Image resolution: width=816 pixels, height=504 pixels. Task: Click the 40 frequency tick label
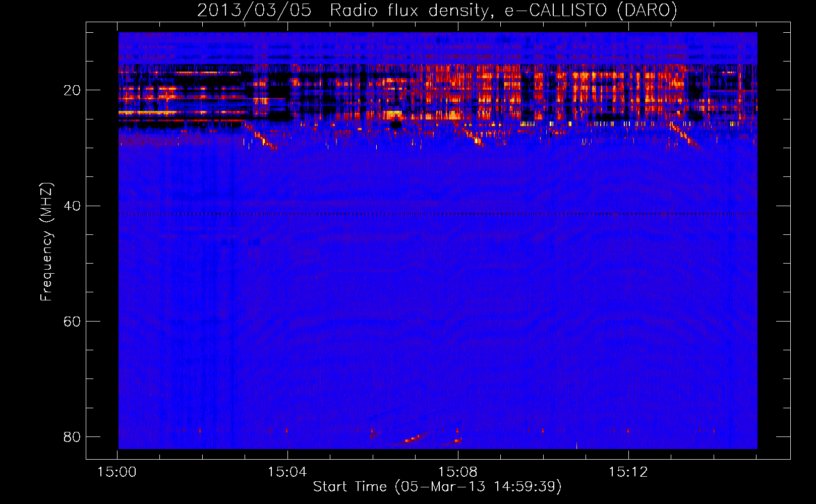pyautogui.click(x=72, y=206)
